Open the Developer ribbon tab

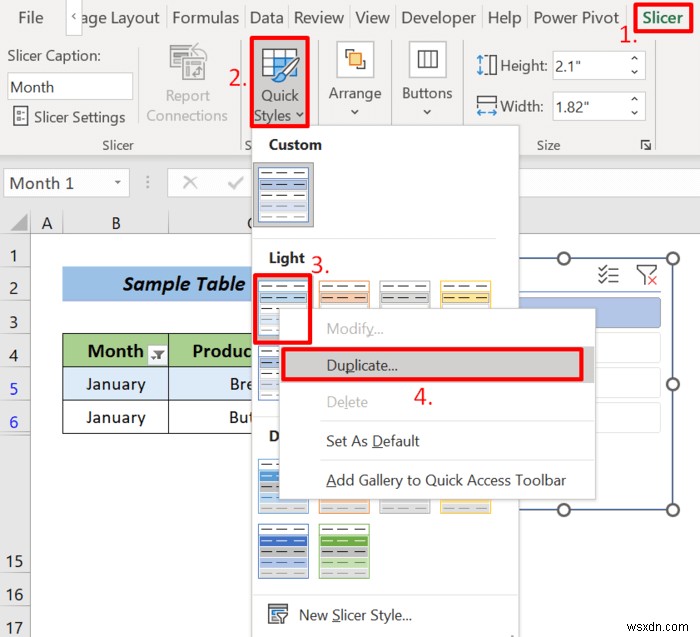438,18
